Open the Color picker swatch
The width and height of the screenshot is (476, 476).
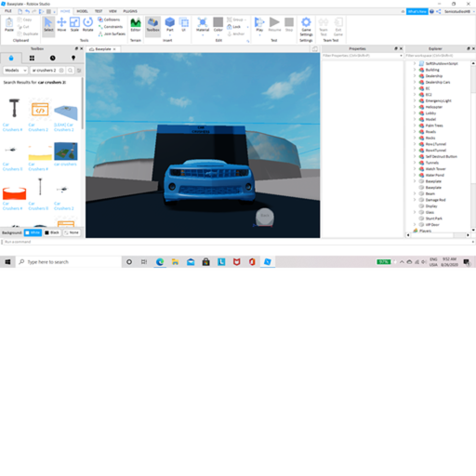(x=218, y=25)
